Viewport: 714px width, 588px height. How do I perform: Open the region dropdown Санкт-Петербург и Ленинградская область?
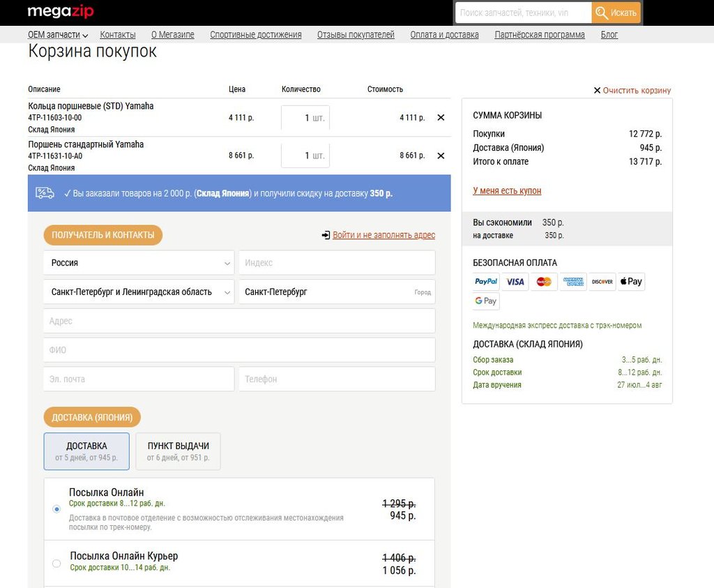click(139, 292)
